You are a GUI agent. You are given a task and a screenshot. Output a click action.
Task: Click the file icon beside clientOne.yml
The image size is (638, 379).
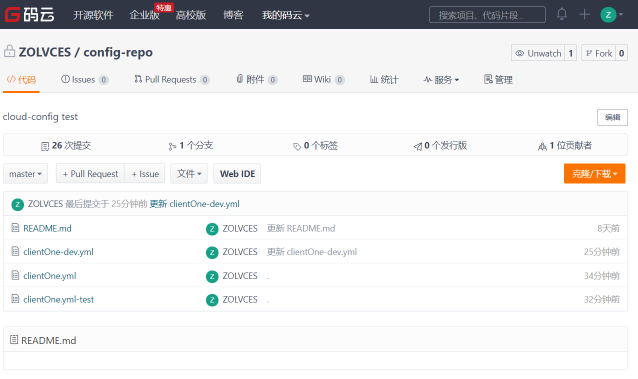(x=15, y=275)
